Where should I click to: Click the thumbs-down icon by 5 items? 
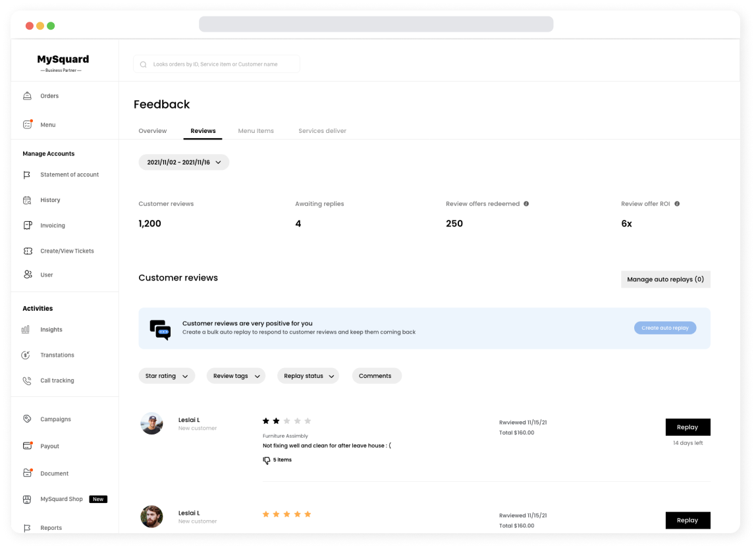[x=266, y=460]
